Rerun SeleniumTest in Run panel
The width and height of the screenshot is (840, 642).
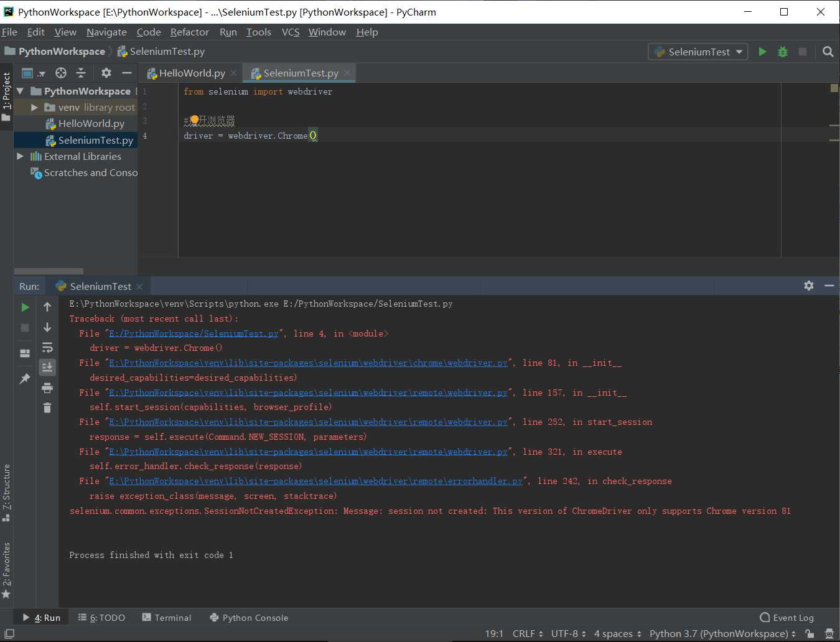click(25, 307)
